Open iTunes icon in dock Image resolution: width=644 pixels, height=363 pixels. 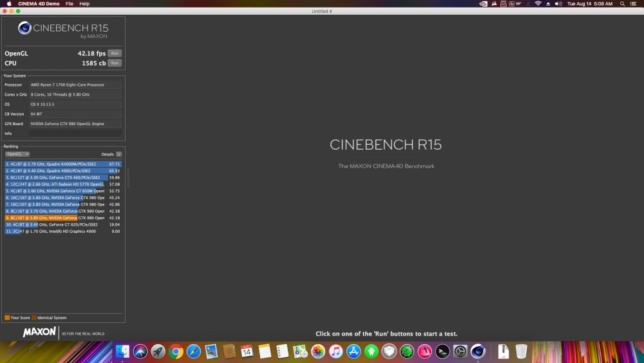[x=336, y=351]
